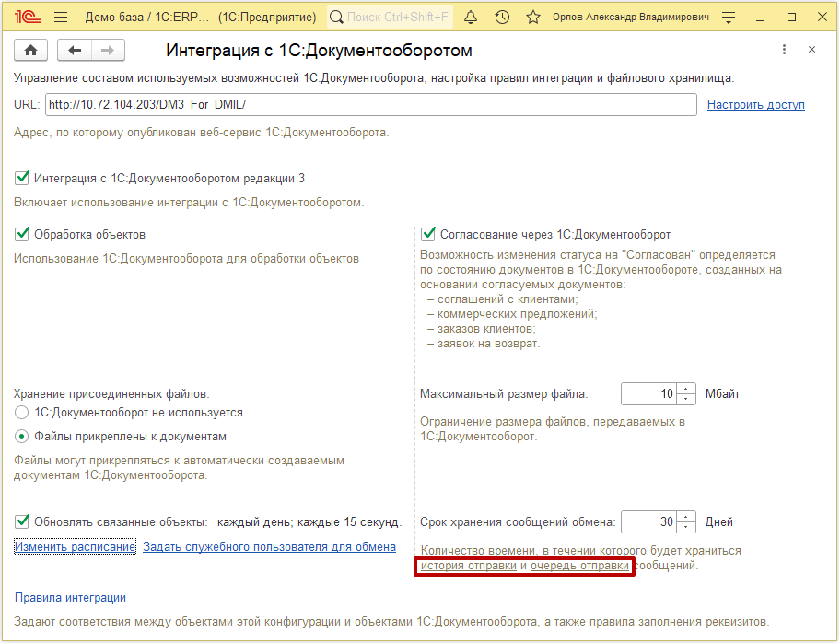Toggle Обновлять связанные объекты checkbox
The width and height of the screenshot is (840, 644).
22,521
